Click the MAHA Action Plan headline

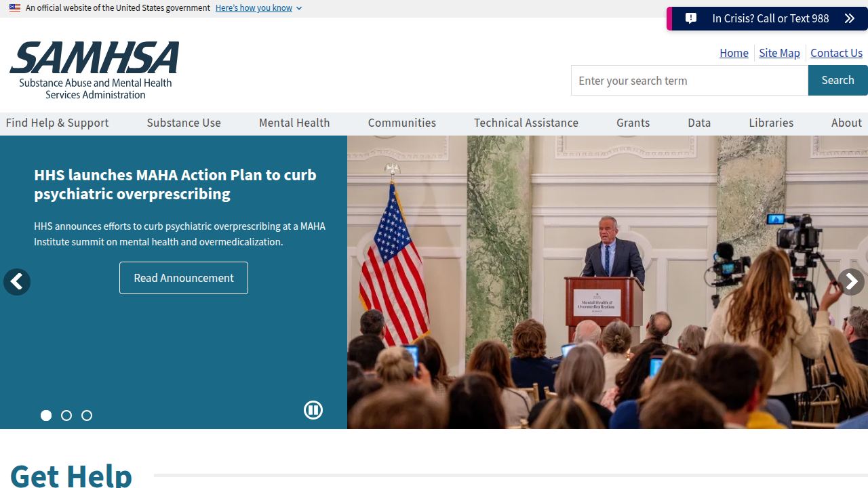175,184
